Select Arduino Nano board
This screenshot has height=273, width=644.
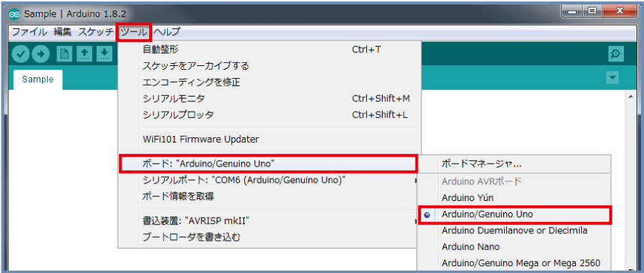click(x=514, y=247)
